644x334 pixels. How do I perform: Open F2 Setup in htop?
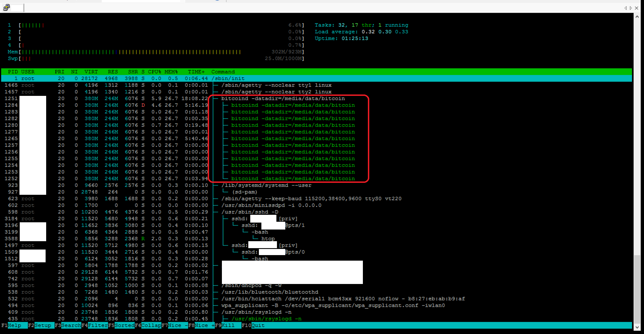tap(41, 325)
